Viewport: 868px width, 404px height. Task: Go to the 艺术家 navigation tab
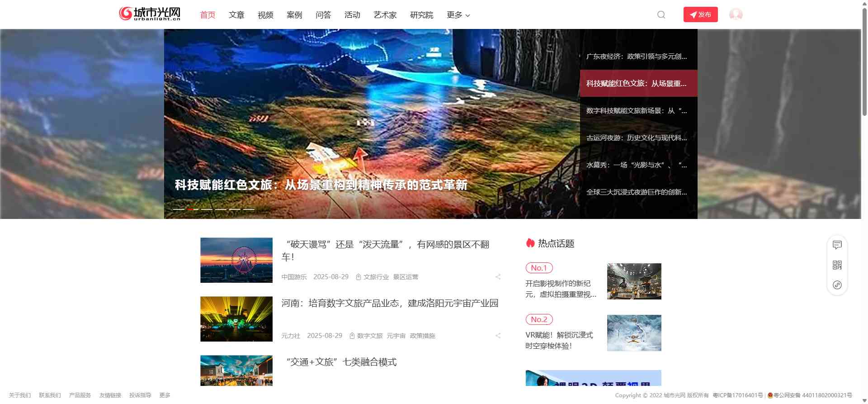(x=385, y=15)
